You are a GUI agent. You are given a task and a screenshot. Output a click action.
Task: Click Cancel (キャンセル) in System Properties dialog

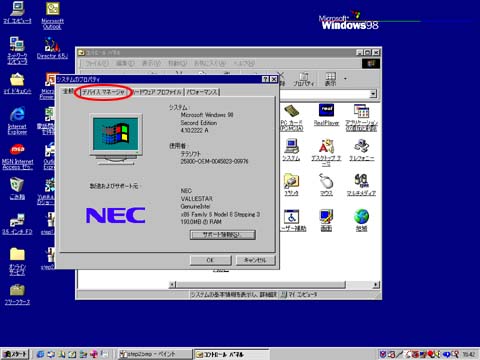(255, 260)
